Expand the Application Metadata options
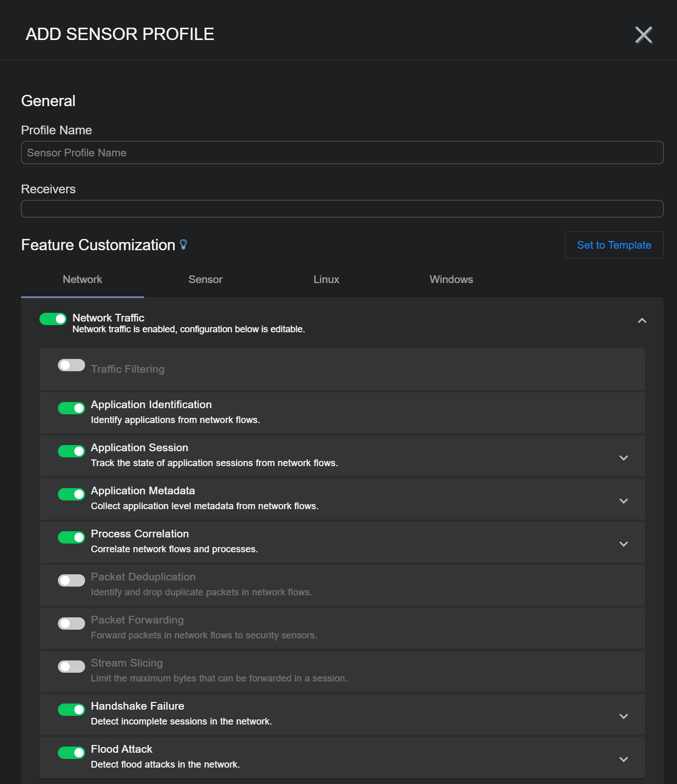This screenshot has width=677, height=784. 623,501
